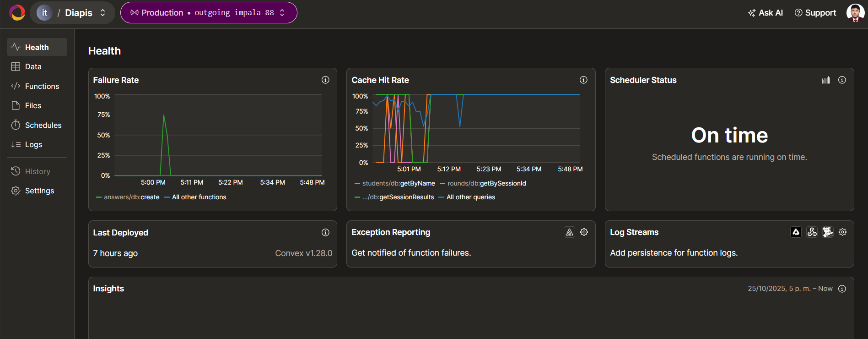Open the Sentry exception reporting integration
The height and width of the screenshot is (339, 868).
click(569, 232)
